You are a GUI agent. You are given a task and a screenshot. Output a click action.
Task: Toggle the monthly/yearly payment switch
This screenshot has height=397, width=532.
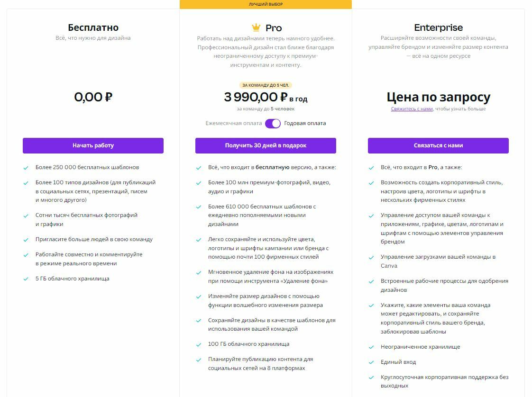273,123
